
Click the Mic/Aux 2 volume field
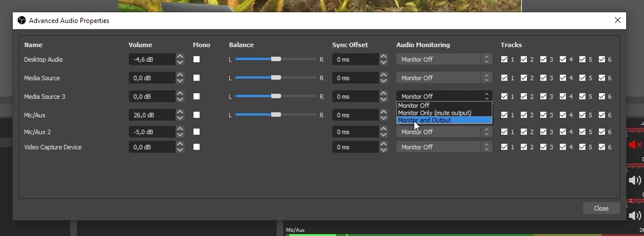151,132
